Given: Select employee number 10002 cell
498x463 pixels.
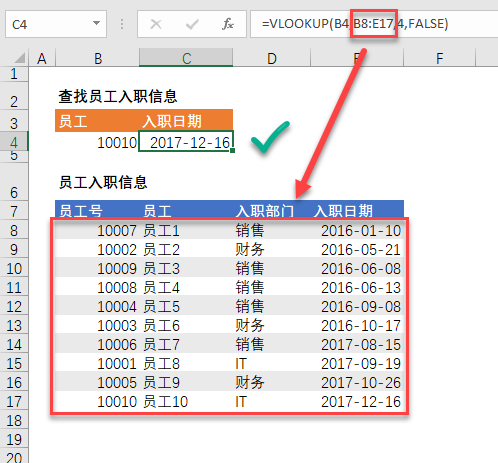Looking at the screenshot, I should tap(97, 249).
